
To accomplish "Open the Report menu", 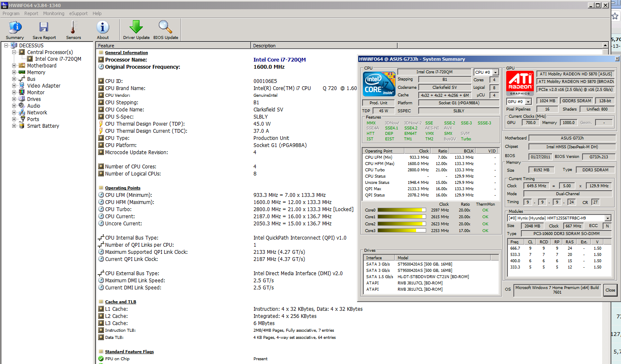I will 31,13.
